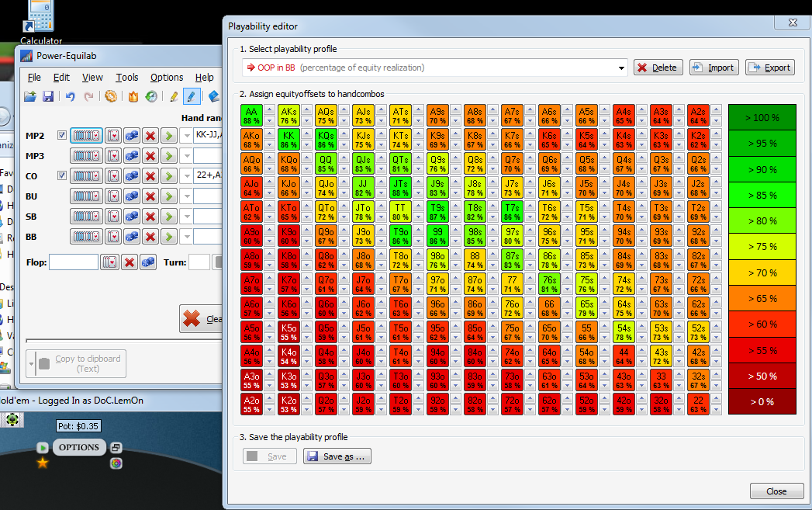812x510 pixels.
Task: Click random dice icon in BB row
Action: click(x=132, y=237)
